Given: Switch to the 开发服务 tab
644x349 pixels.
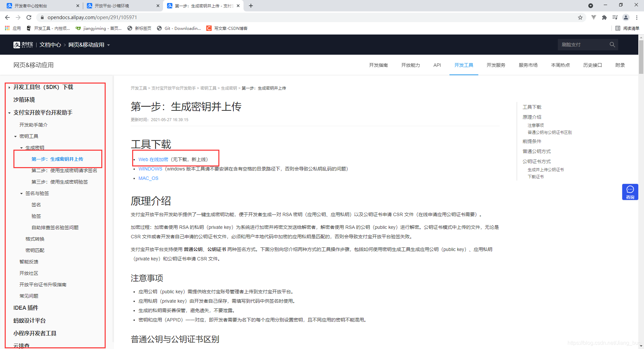Looking at the screenshot, I should (x=496, y=65).
